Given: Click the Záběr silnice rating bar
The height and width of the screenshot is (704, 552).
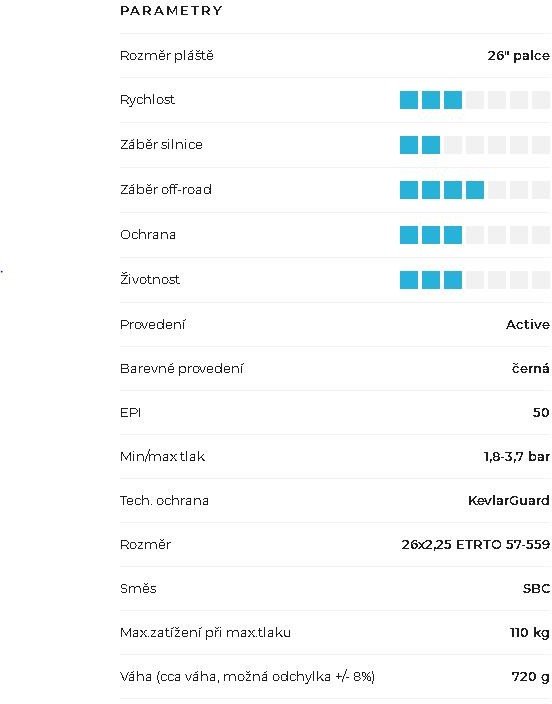Looking at the screenshot, I should [x=475, y=145].
